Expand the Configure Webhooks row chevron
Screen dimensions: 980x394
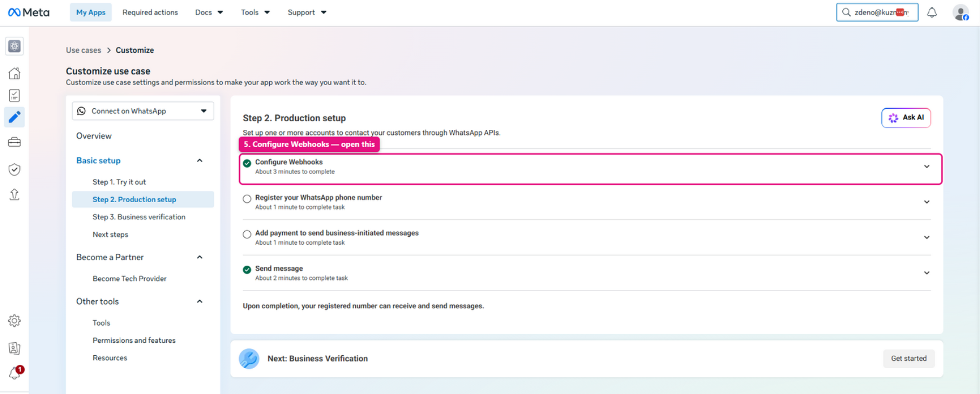(927, 167)
